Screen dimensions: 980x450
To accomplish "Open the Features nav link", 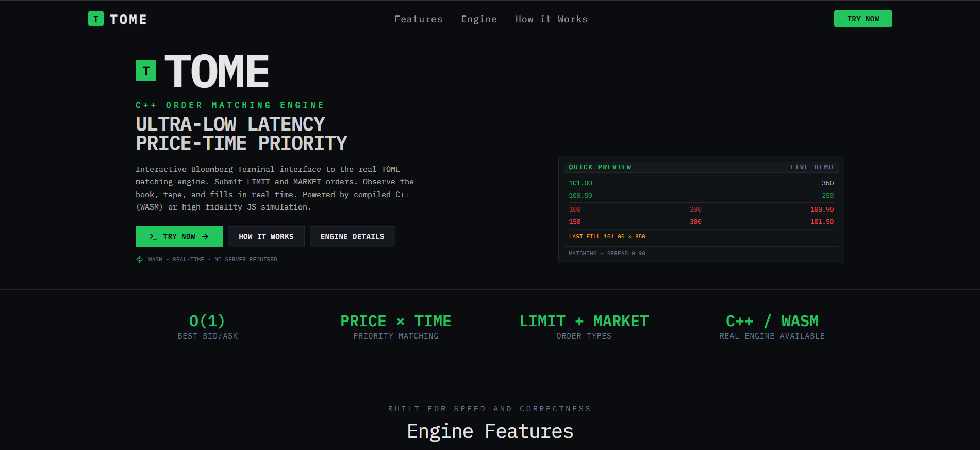I will click(419, 19).
